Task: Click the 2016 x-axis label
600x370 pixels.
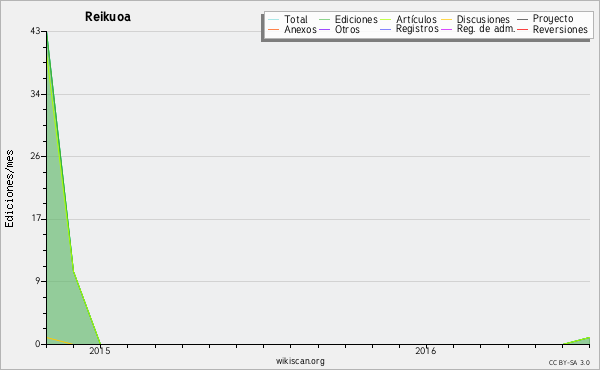Action: tap(426, 351)
